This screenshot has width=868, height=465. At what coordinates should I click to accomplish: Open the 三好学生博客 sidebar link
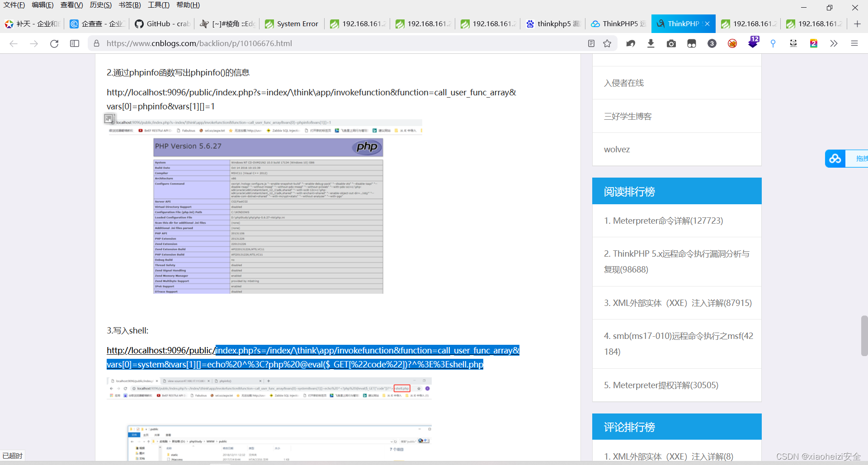628,117
